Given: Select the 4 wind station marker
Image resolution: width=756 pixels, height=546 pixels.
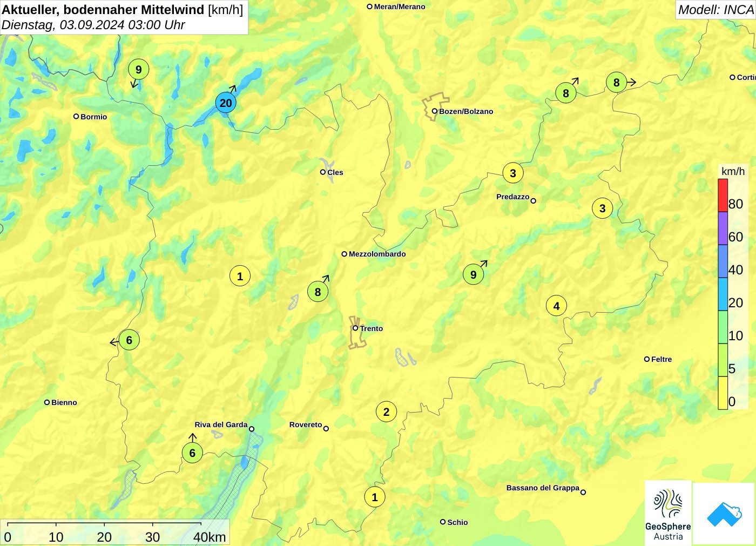Looking at the screenshot, I should click(556, 306).
